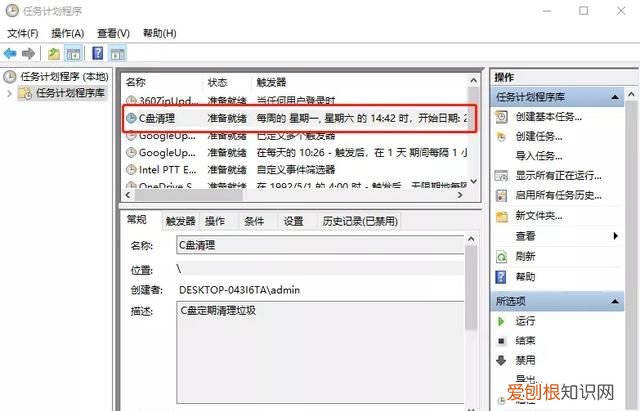Click the 任务计划程序库 folder icon in tree
640x411 pixels.
point(25,93)
